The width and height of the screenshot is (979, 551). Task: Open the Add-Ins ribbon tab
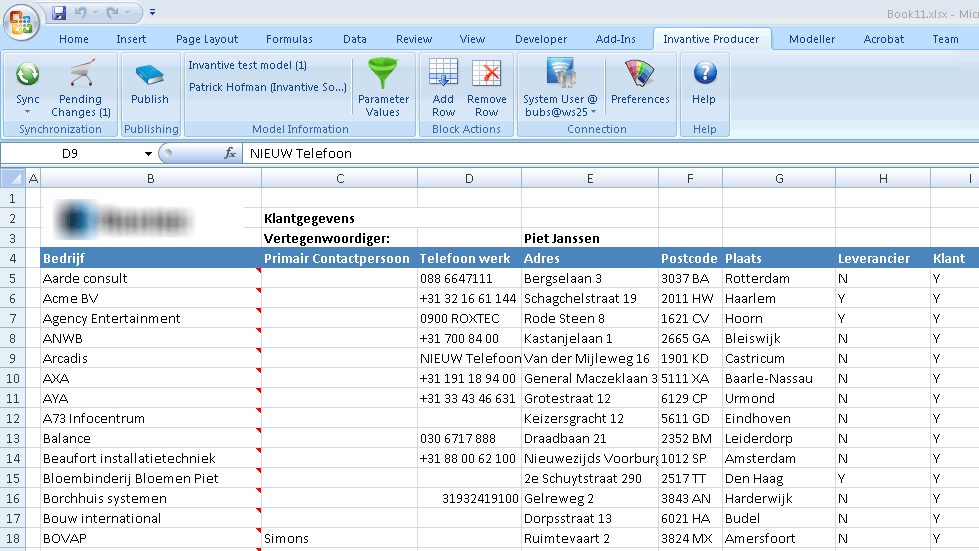tap(616, 39)
